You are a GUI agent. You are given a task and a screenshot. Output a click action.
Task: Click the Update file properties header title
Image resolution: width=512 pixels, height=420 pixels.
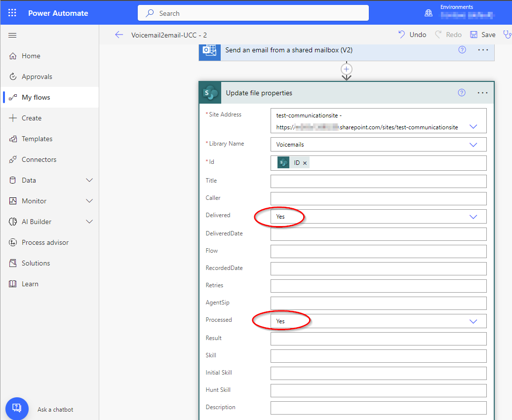(259, 93)
